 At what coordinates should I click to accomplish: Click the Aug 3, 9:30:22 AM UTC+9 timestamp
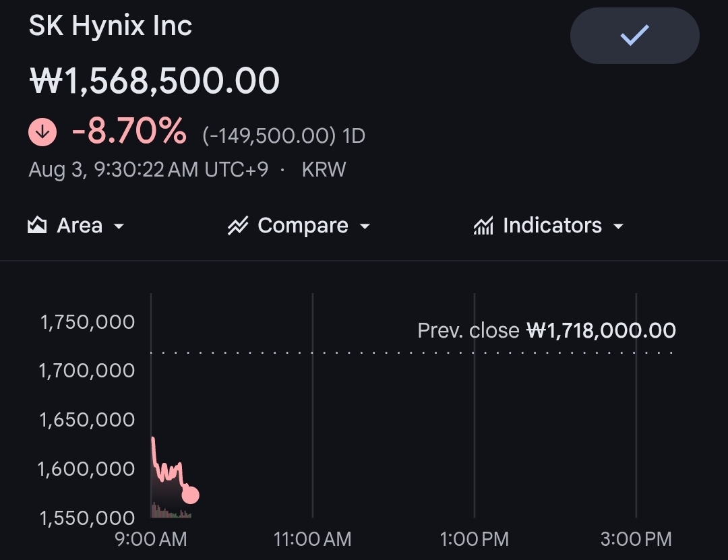[148, 170]
